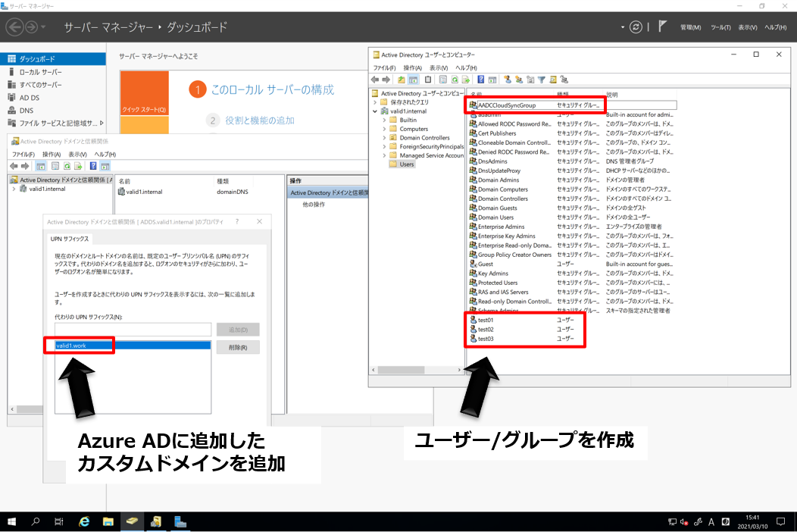797x532 pixels.
Task: Collapse valid1.internal node in AD Users tree
Action: click(x=375, y=111)
